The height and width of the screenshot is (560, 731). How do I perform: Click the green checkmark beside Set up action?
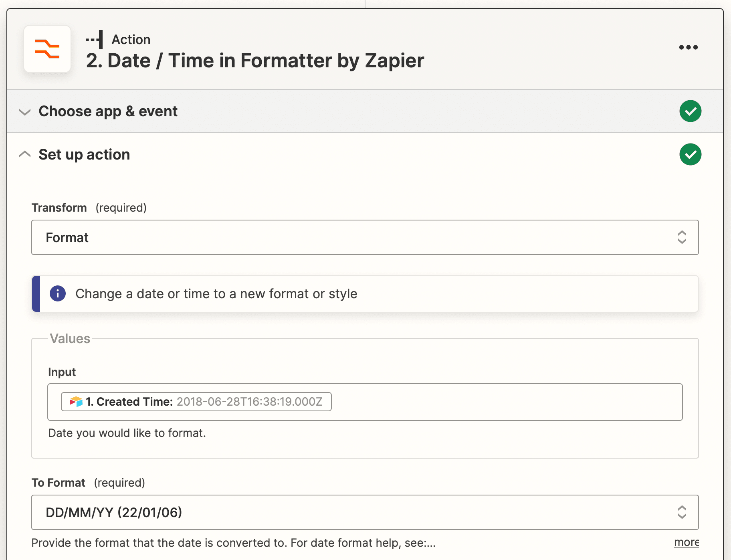coord(690,154)
